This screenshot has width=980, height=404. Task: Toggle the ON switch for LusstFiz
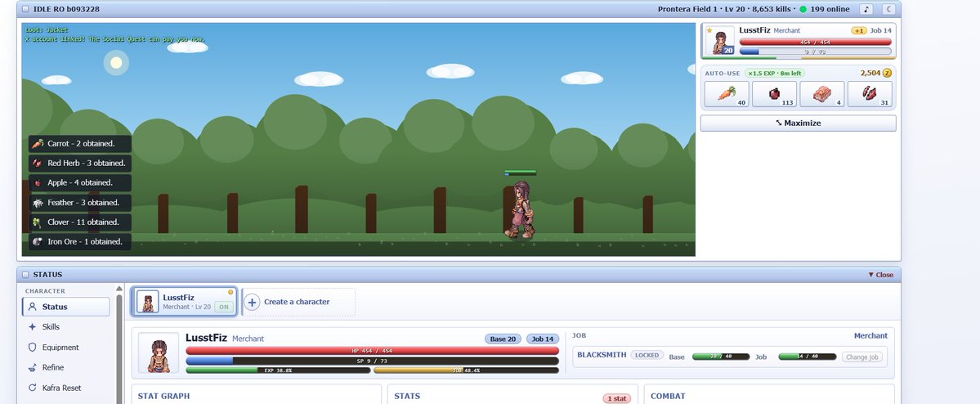click(223, 307)
